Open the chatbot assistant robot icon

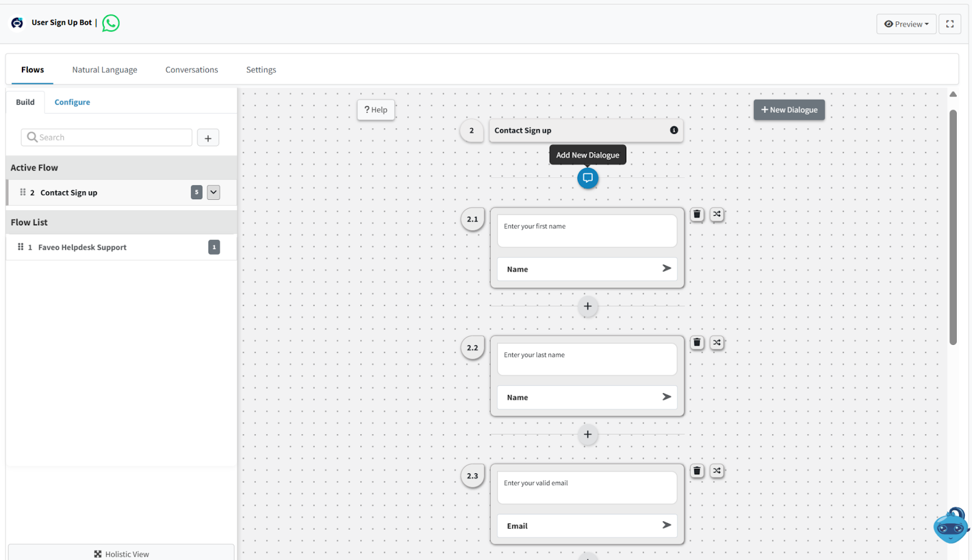pos(951,526)
